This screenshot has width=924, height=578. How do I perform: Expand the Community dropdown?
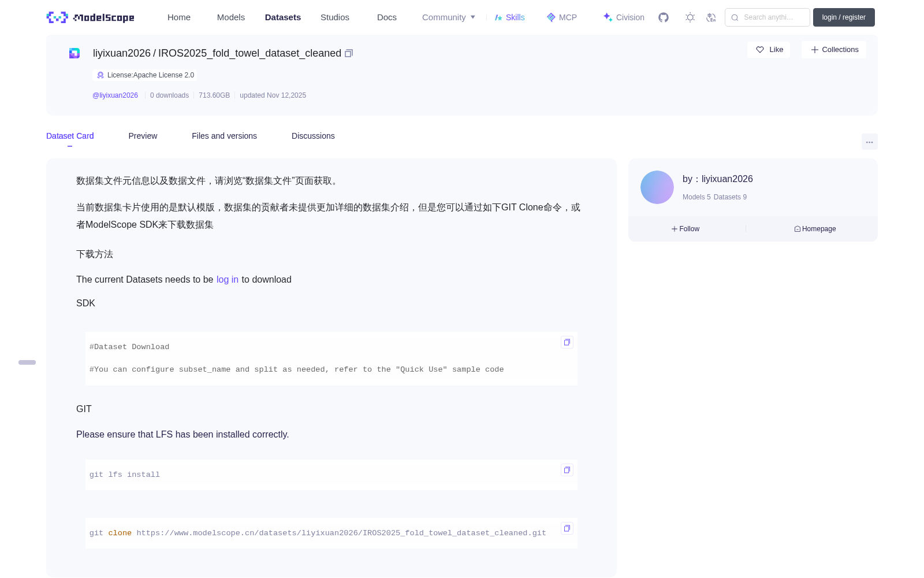pos(449,17)
